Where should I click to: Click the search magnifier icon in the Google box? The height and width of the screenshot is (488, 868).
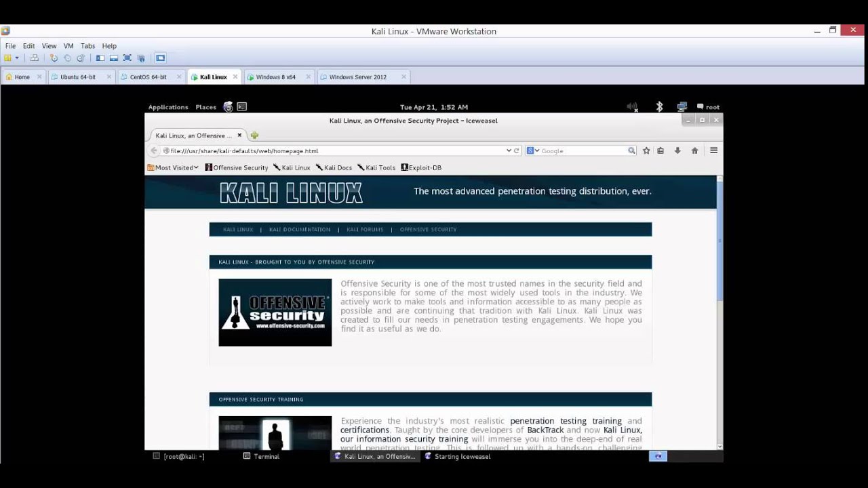pos(631,151)
